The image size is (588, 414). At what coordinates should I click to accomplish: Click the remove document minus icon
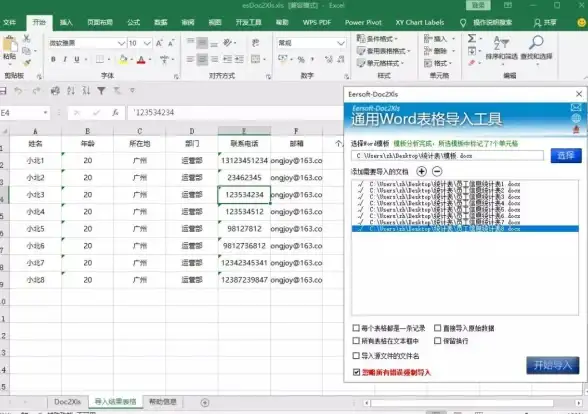pos(437,171)
